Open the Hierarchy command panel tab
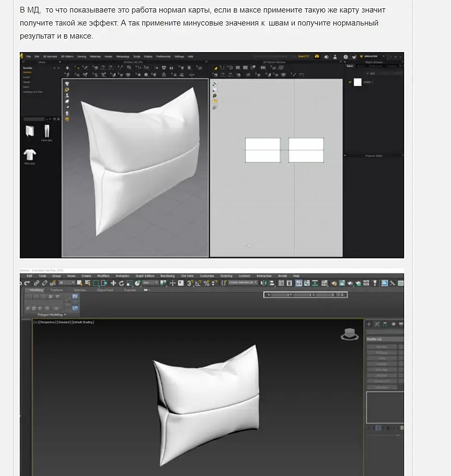451x476 pixels. tap(385, 324)
